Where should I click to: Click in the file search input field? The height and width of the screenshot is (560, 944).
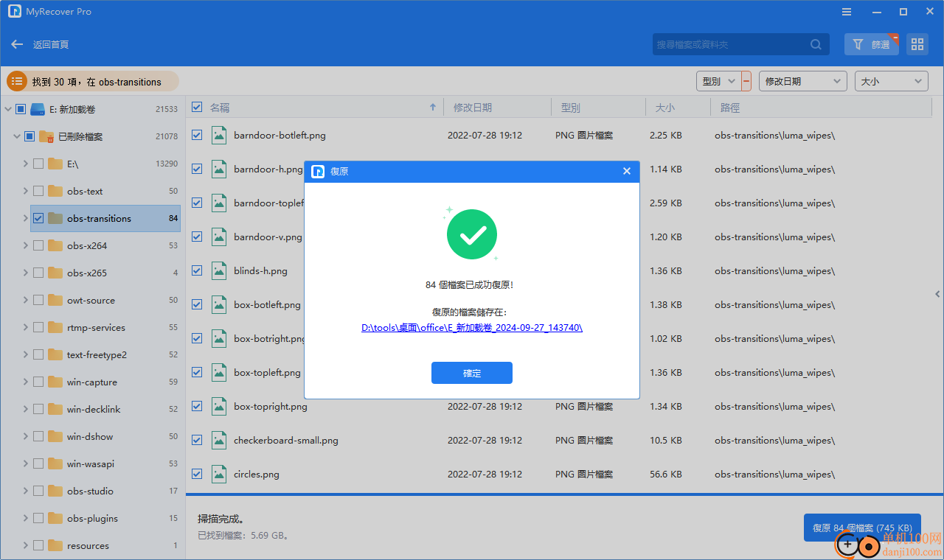point(729,44)
